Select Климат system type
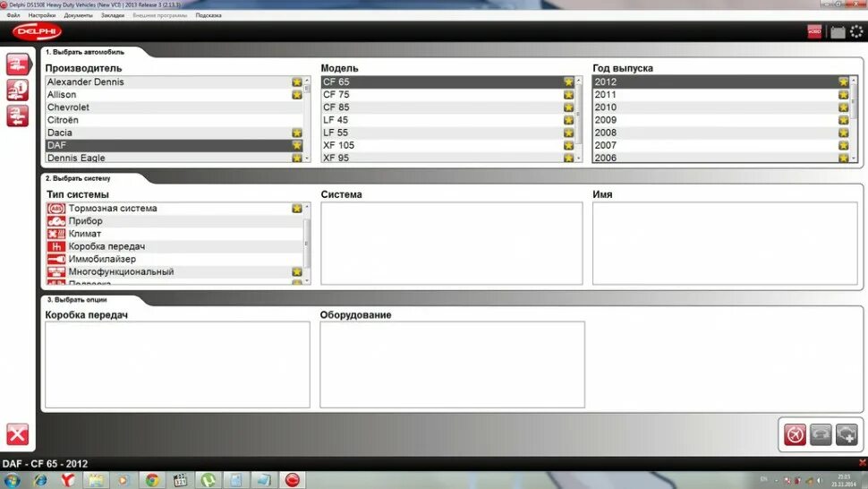 pyautogui.click(x=174, y=234)
